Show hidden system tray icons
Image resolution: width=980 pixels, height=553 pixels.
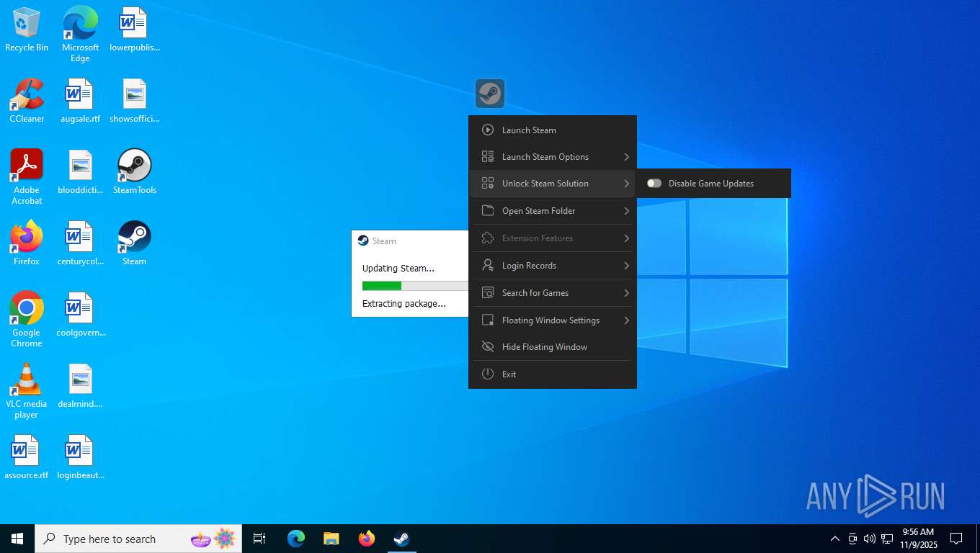click(x=835, y=539)
